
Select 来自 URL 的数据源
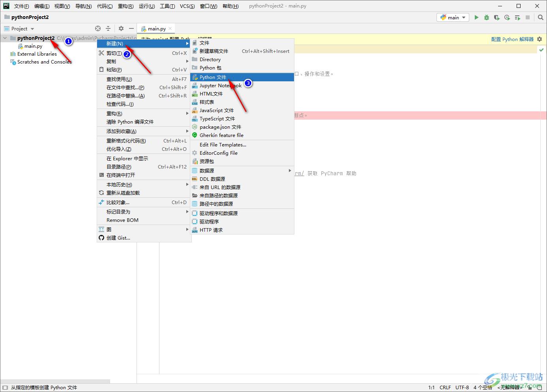click(242, 188)
